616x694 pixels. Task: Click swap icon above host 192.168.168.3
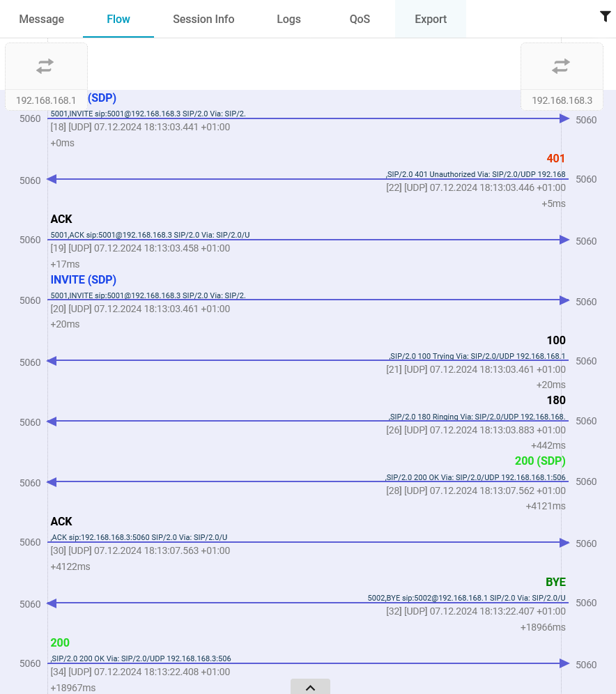(561, 66)
